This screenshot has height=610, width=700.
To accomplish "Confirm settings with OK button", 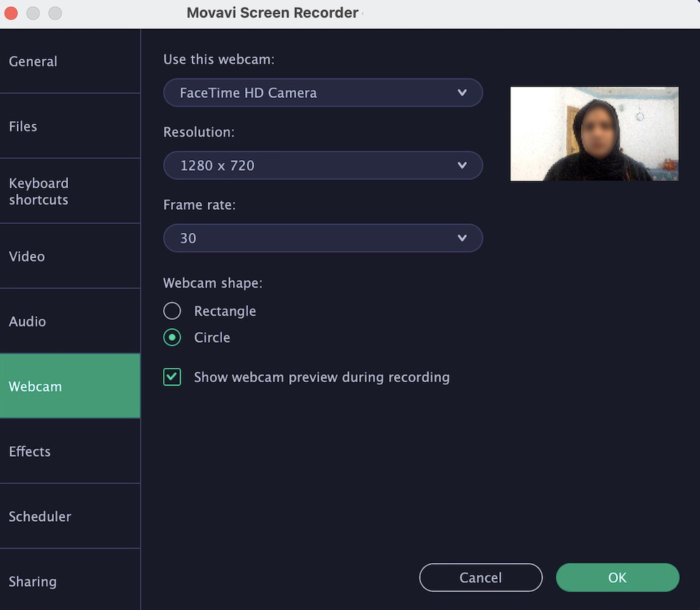I will click(x=617, y=577).
